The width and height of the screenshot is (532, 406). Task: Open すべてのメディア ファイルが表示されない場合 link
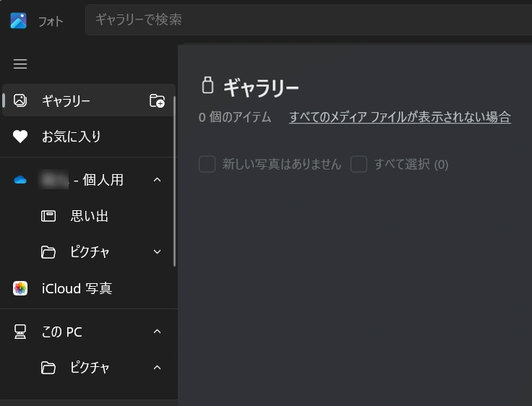(400, 117)
